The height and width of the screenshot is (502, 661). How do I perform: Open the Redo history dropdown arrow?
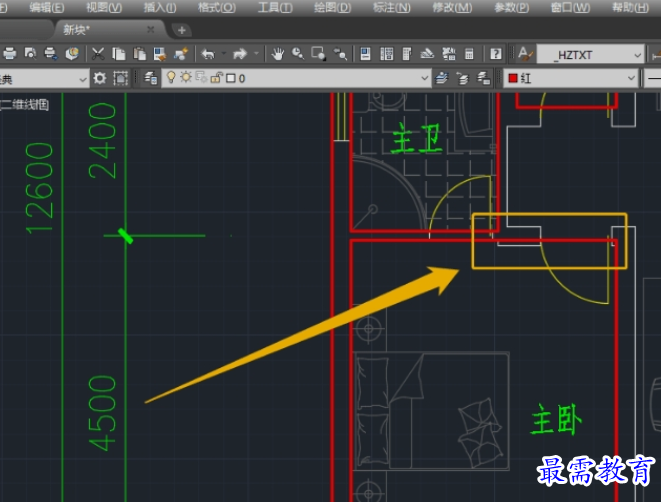[x=256, y=54]
